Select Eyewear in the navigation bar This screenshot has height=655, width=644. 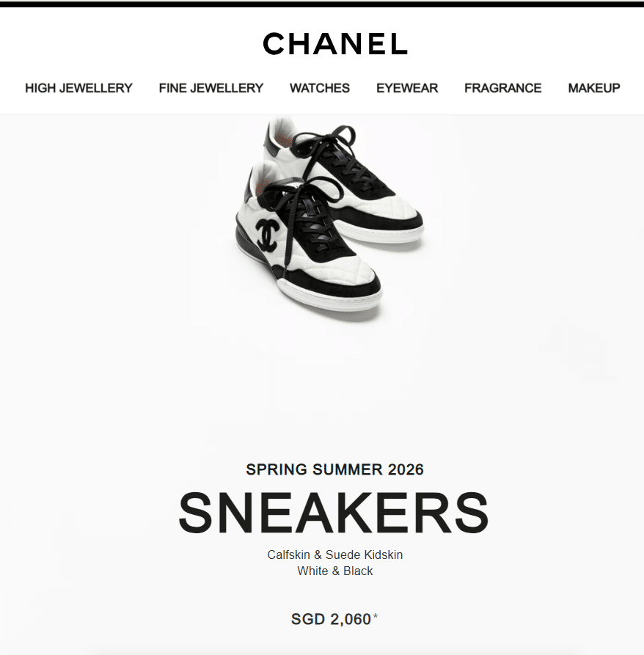coord(407,88)
